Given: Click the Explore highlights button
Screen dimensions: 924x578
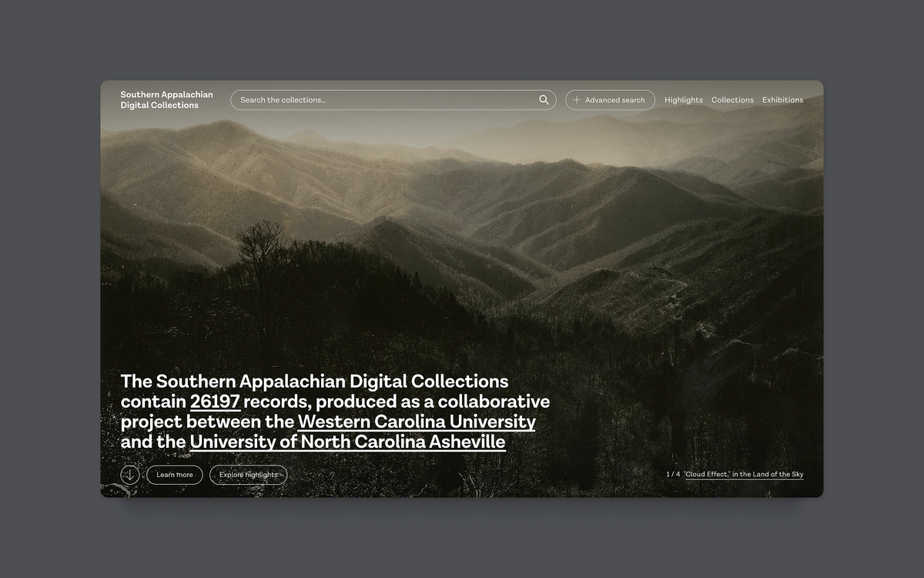Looking at the screenshot, I should [248, 475].
